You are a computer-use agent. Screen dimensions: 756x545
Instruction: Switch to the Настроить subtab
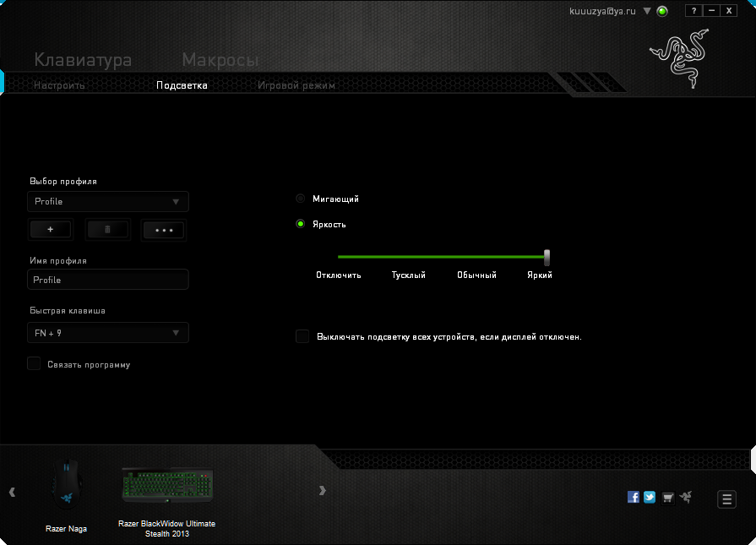[x=59, y=85]
